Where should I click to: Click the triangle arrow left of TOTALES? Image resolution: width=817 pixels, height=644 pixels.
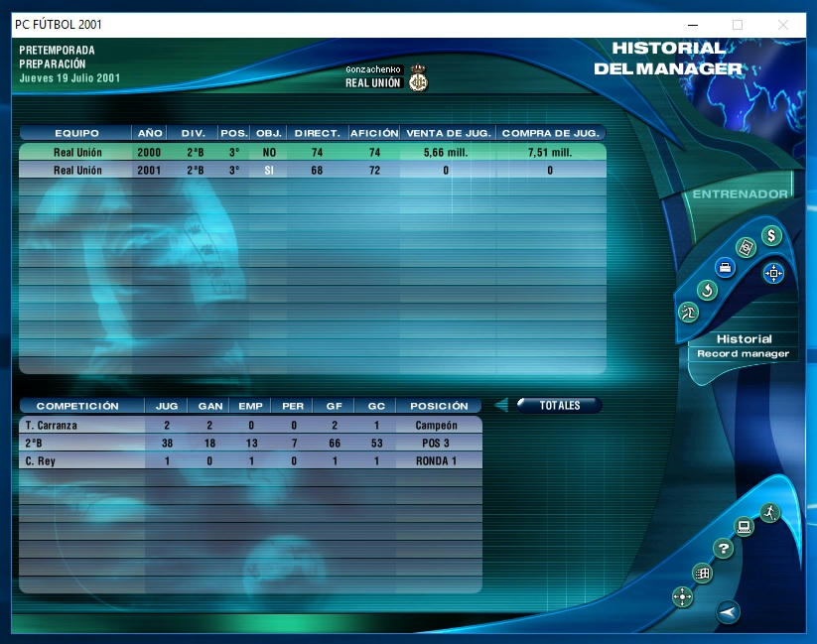click(501, 405)
